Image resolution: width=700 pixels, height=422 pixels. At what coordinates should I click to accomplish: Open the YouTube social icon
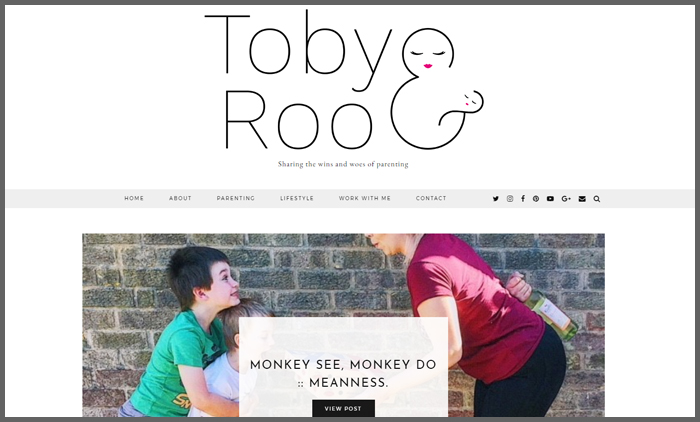pyautogui.click(x=550, y=199)
